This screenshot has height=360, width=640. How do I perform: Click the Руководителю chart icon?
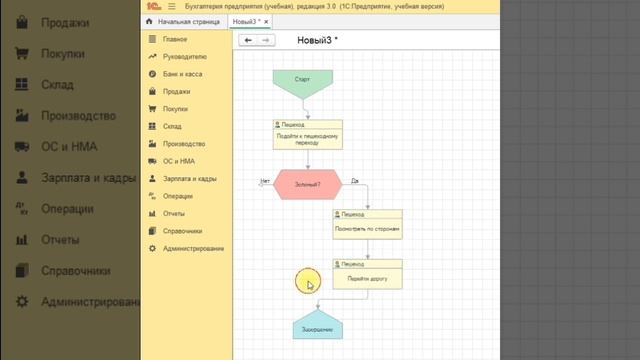tap(152, 56)
